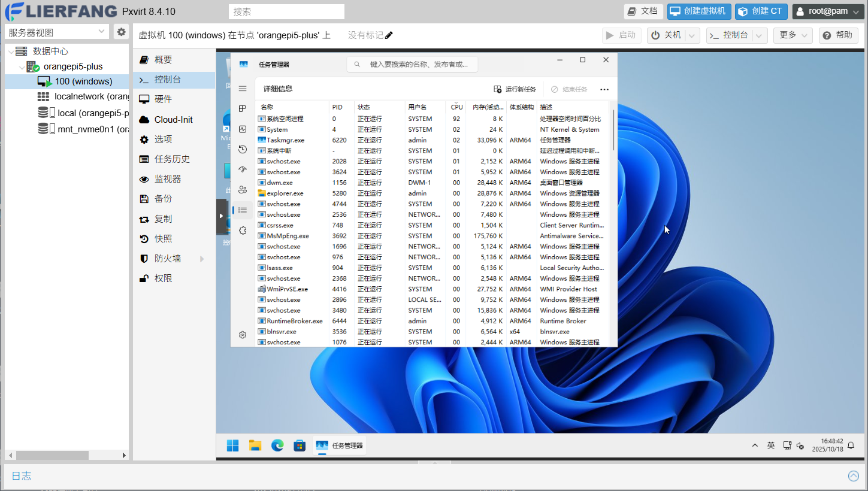
Task: Switch to Users page in Task Manager
Action: pos(243,190)
